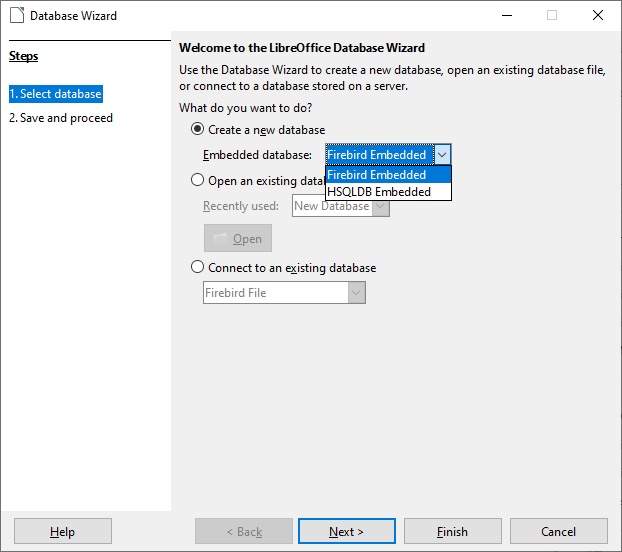Click the Help button

[63, 531]
